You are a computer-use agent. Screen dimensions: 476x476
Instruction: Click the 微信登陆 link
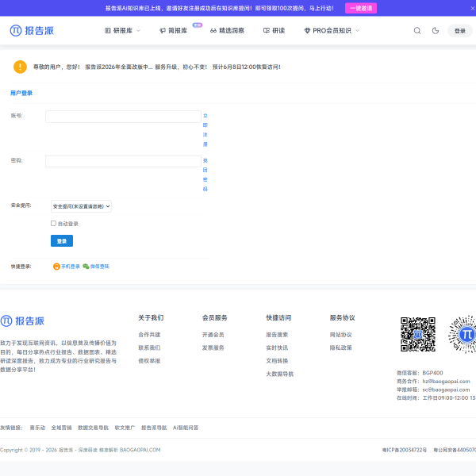[100, 267]
